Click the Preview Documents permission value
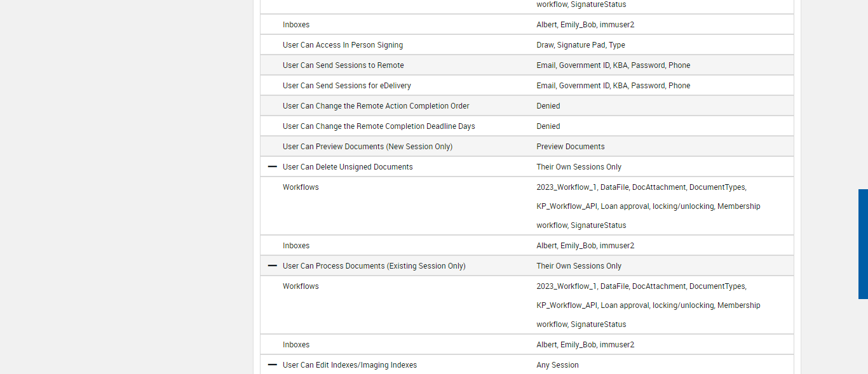The height and width of the screenshot is (374, 868). [x=571, y=147]
